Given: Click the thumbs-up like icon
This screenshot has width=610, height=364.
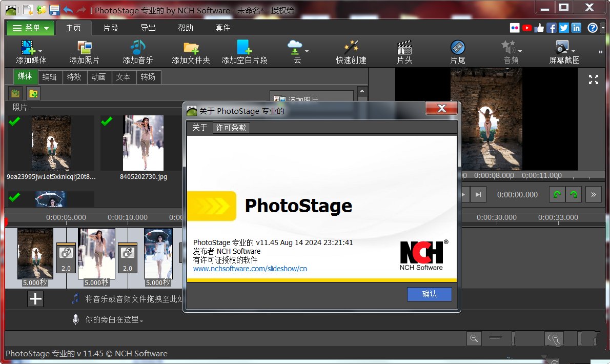Looking at the screenshot, I should tap(539, 28).
